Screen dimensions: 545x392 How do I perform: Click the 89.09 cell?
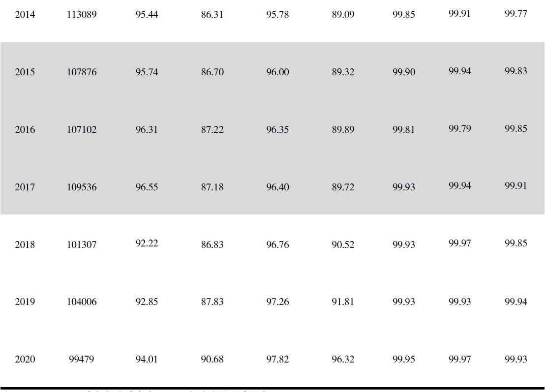[x=343, y=15]
